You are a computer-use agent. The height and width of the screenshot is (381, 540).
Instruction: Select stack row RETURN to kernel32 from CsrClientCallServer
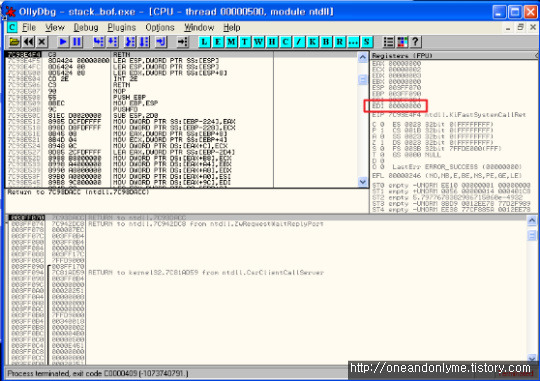coord(267,272)
